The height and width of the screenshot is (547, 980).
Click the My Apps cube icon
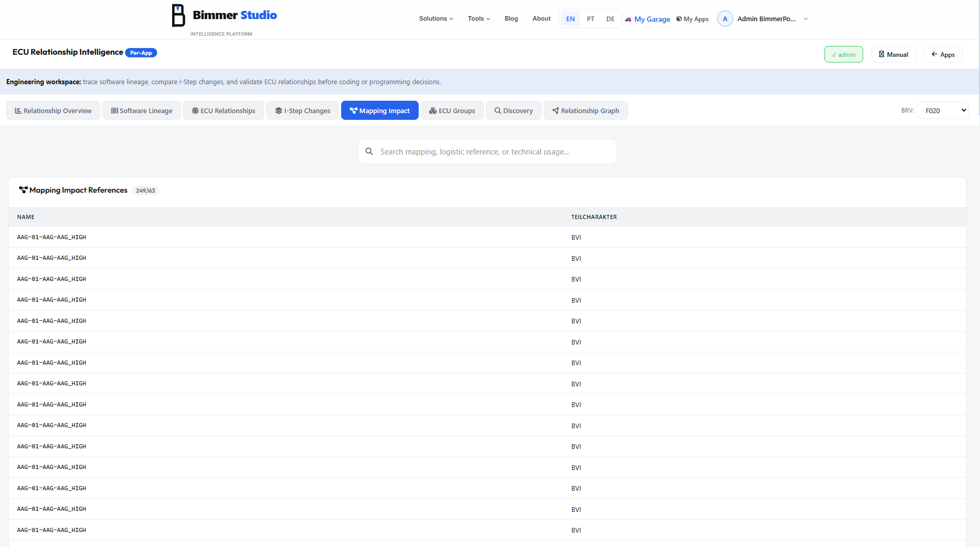[x=679, y=19]
